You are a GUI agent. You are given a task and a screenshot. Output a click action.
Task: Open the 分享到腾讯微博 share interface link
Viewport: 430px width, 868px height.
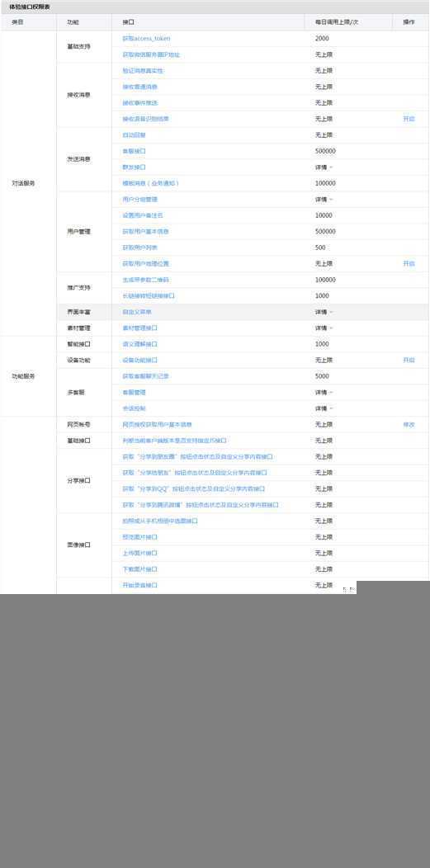(x=201, y=505)
